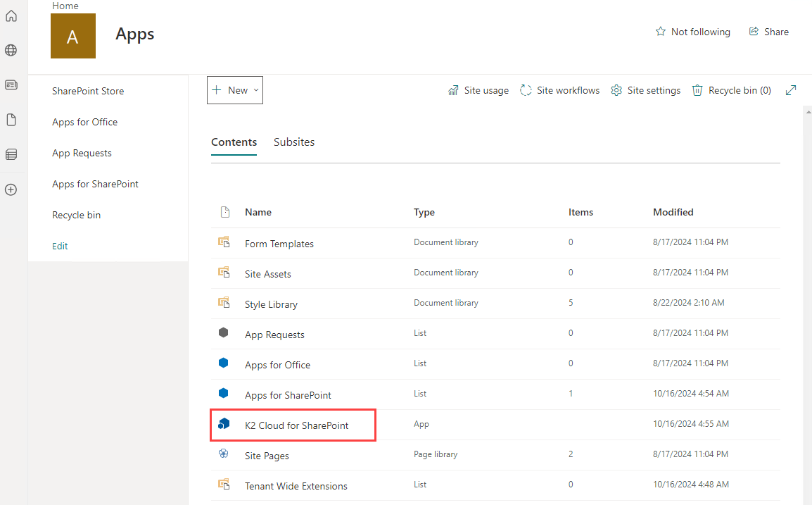This screenshot has height=505, width=812.
Task: Click the Apps for Office hexagon icon
Action: [223, 363]
